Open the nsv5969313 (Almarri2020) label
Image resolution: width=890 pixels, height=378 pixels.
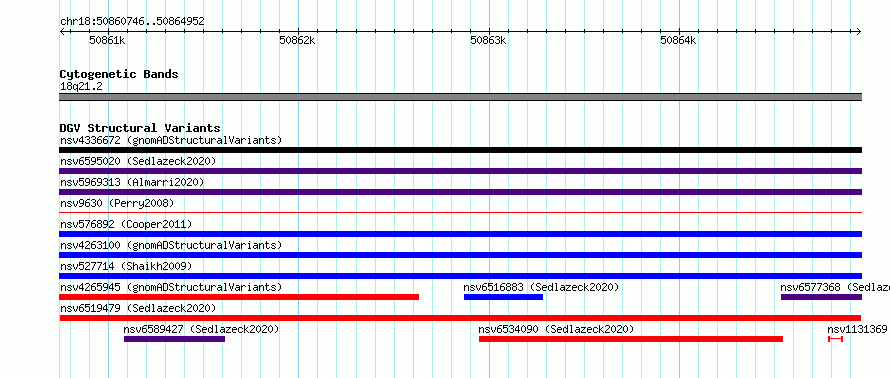[132, 182]
